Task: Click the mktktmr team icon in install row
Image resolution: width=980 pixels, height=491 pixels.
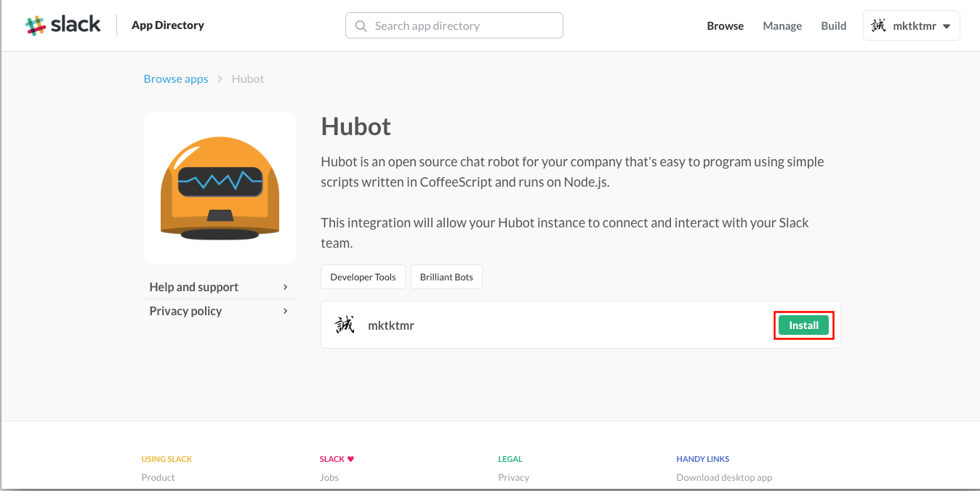Action: [x=345, y=325]
